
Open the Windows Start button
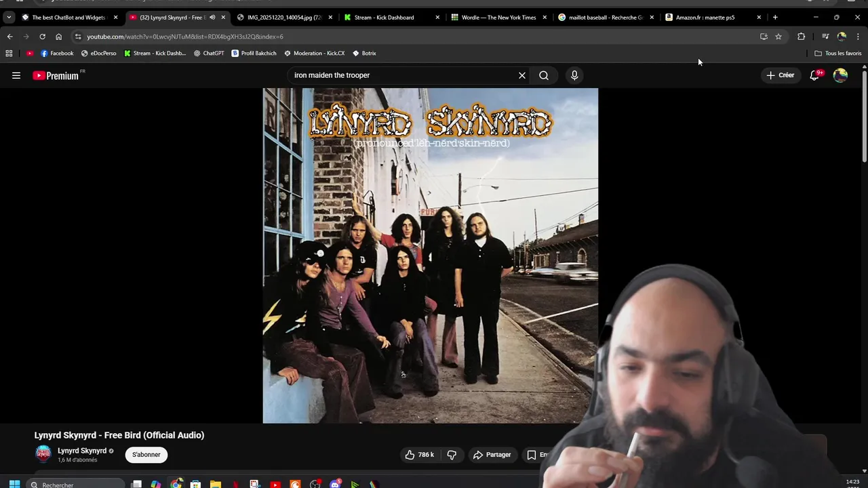point(14,484)
